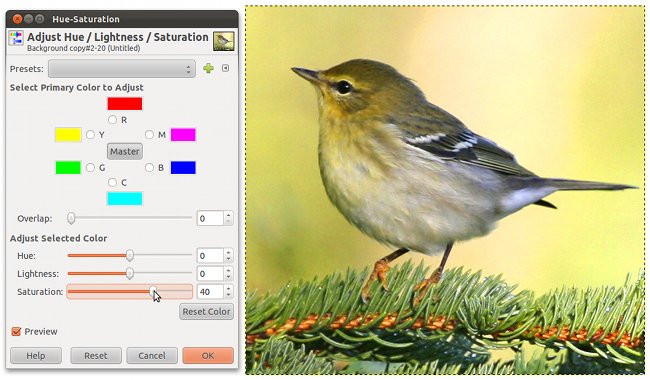This screenshot has height=380, width=650.
Task: Click the magenta color swatch
Action: coord(183,135)
